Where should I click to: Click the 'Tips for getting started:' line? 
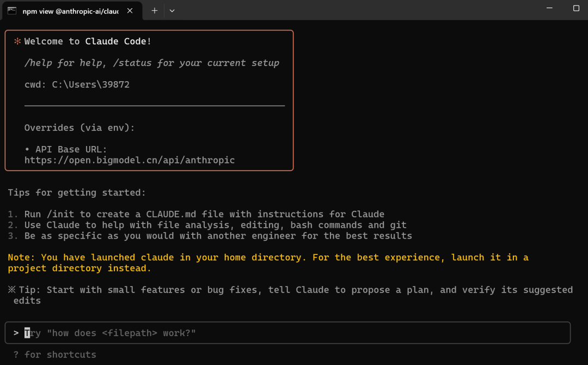tap(77, 192)
